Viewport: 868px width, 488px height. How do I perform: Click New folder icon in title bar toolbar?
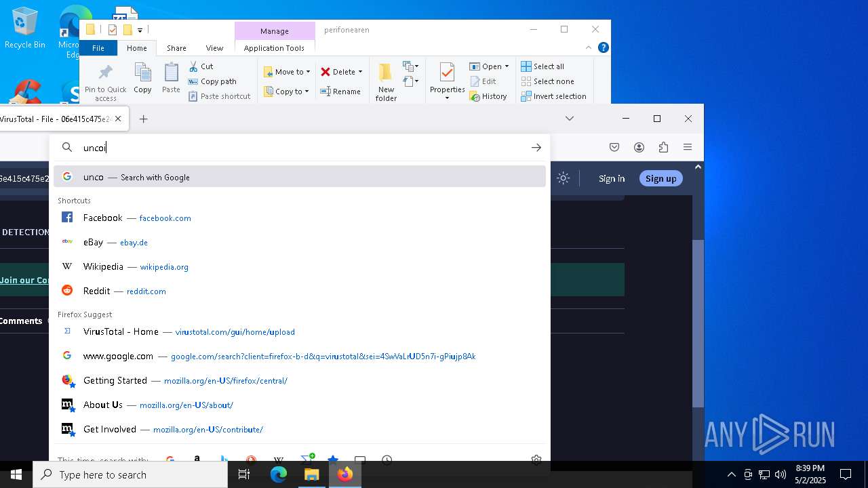coord(127,30)
